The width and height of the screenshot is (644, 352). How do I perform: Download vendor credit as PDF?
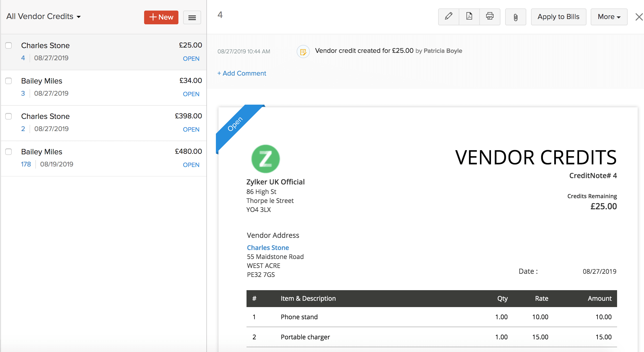(x=469, y=17)
